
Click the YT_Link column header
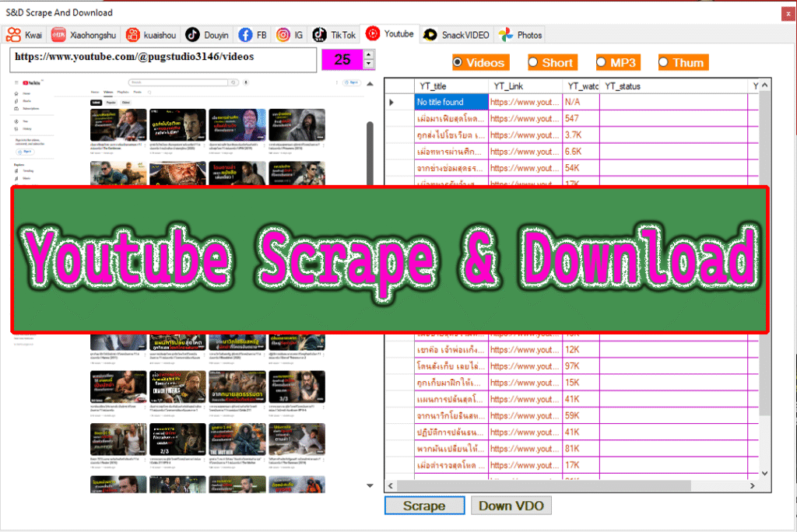525,86
